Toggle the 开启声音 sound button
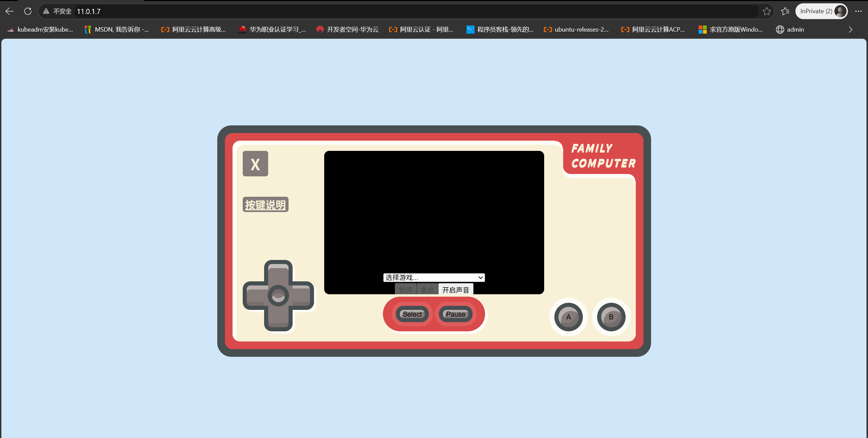Viewport: 868px width, 438px height. pyautogui.click(x=456, y=290)
